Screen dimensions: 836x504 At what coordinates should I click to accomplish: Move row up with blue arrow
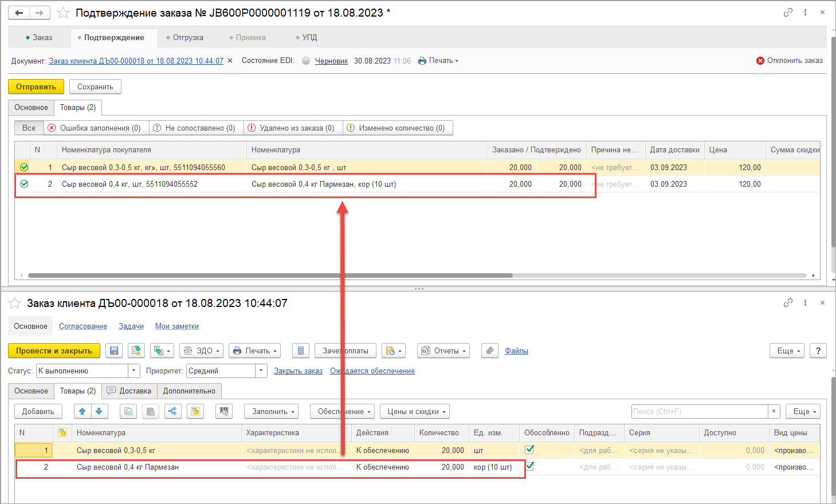(82, 411)
